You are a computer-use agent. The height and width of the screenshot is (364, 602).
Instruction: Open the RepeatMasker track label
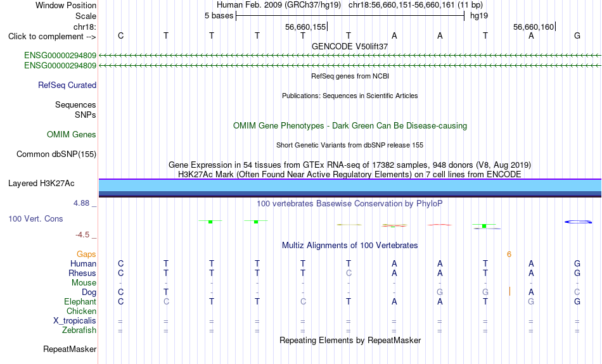pyautogui.click(x=70, y=349)
